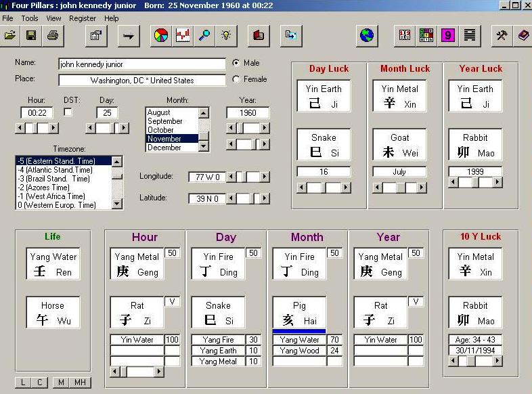Save chart with floppy disk icon
Image resolution: width=532 pixels, height=394 pixels.
pyautogui.click(x=31, y=35)
